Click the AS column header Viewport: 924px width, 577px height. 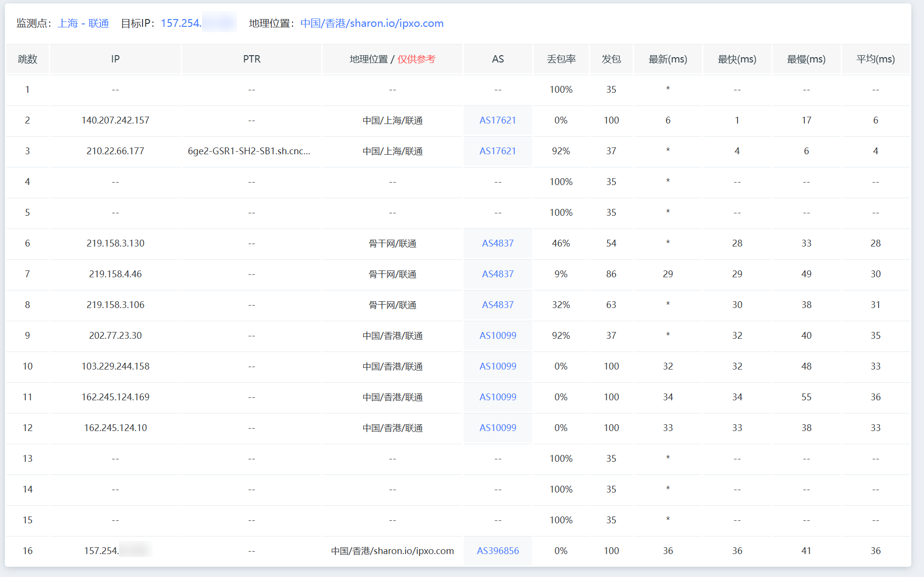[497, 59]
